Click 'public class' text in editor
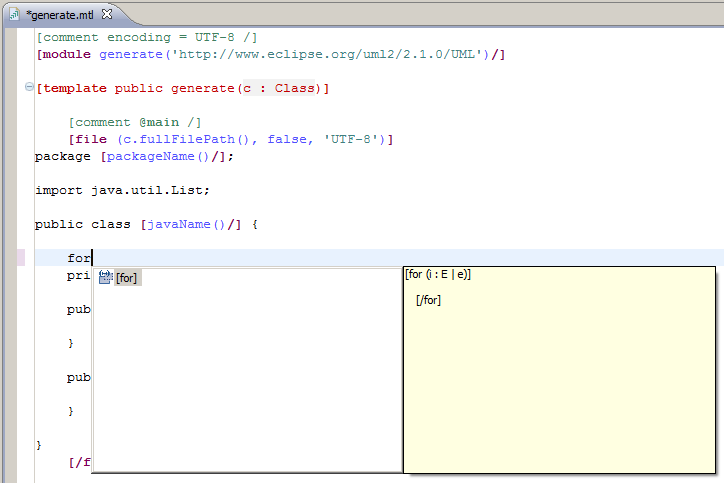This screenshot has height=483, width=724. coord(83,224)
